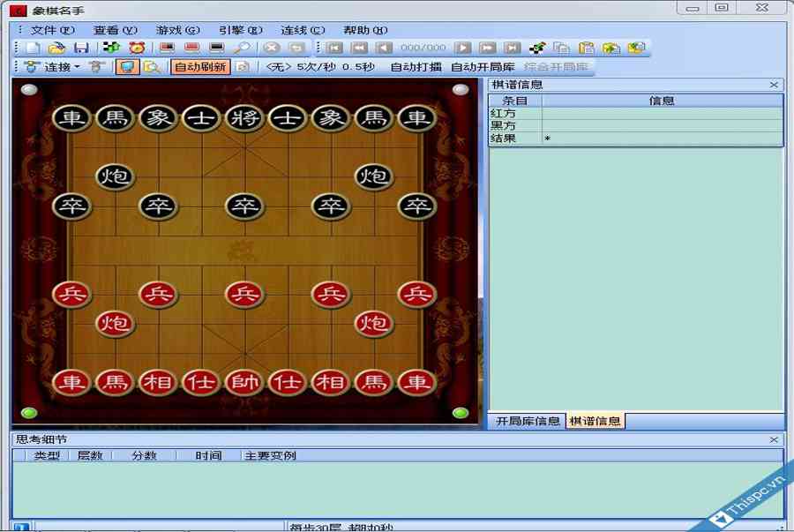
Task: Click the move counter 000/000 field
Action: [423, 48]
